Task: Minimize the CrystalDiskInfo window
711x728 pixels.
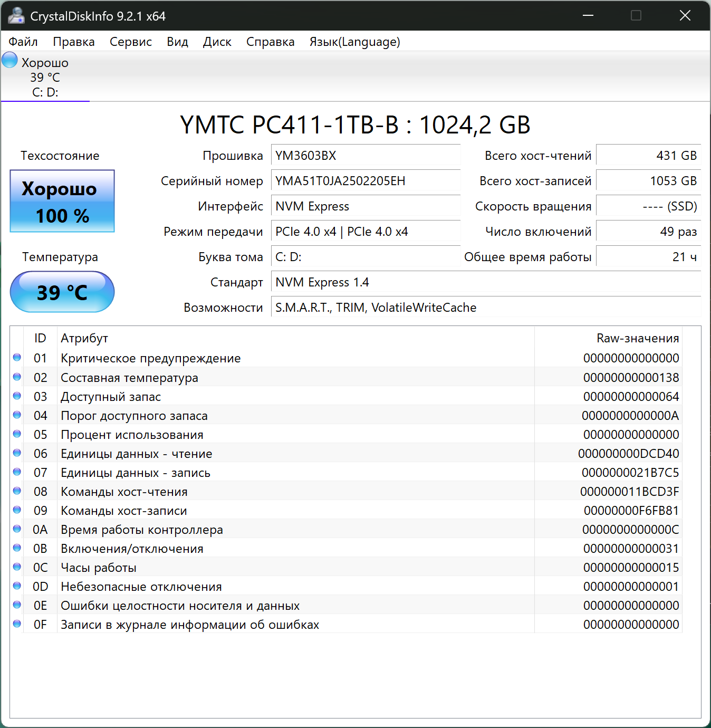Action: click(588, 15)
